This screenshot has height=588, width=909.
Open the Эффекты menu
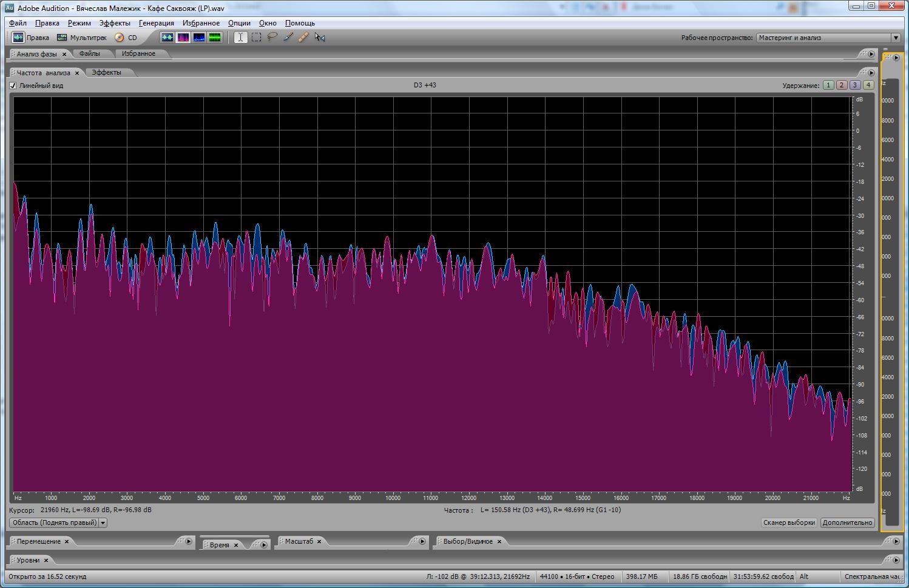pos(115,23)
